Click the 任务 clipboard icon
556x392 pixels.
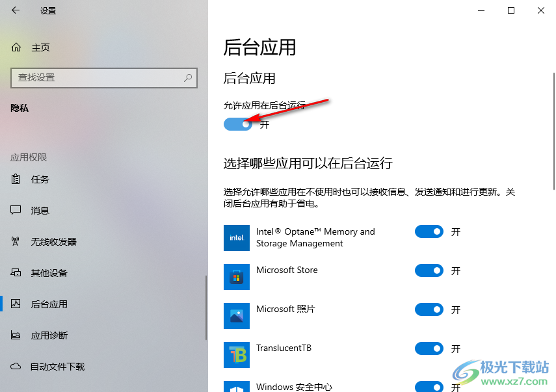point(16,179)
